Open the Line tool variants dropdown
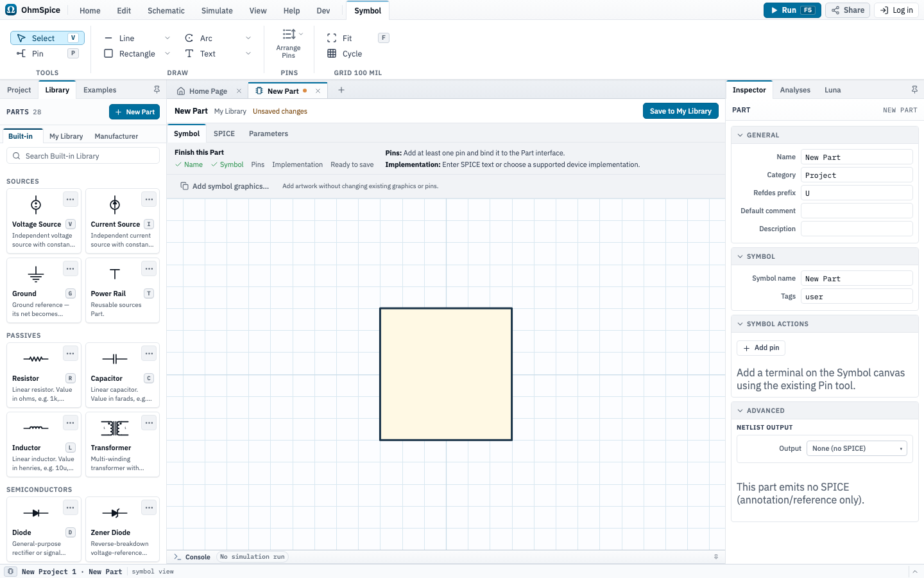Image resolution: width=924 pixels, height=578 pixels. click(x=167, y=39)
